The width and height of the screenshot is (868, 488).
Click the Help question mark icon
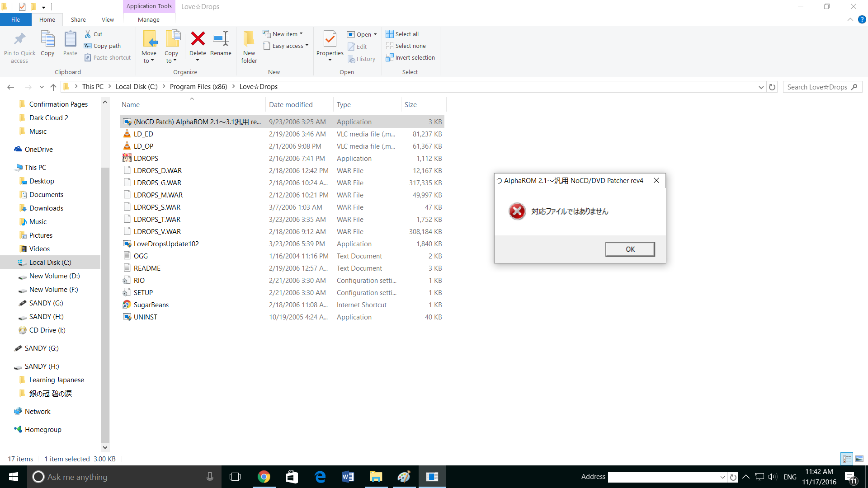tap(862, 19)
